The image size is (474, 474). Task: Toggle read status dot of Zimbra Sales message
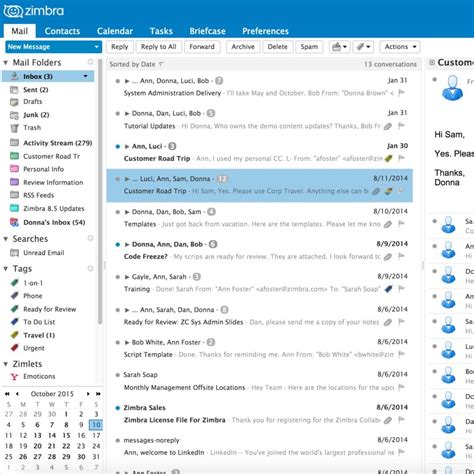[x=117, y=408]
